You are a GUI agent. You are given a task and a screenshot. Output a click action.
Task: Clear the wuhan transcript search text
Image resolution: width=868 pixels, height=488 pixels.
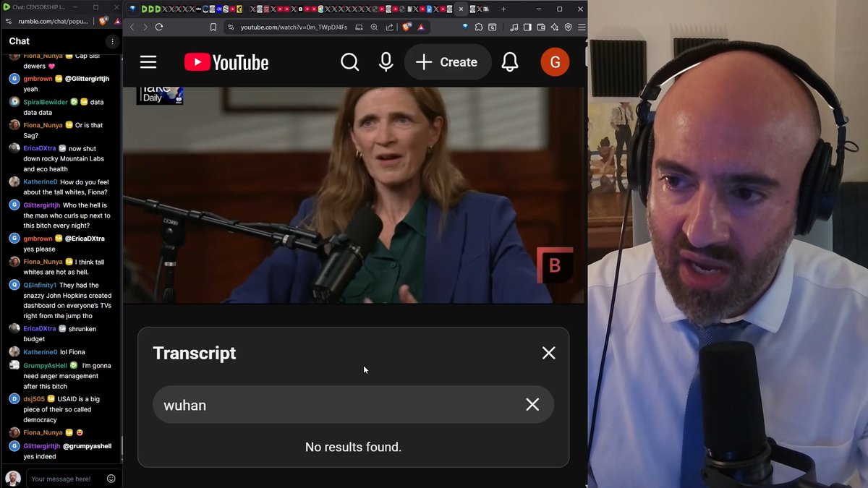(x=532, y=405)
